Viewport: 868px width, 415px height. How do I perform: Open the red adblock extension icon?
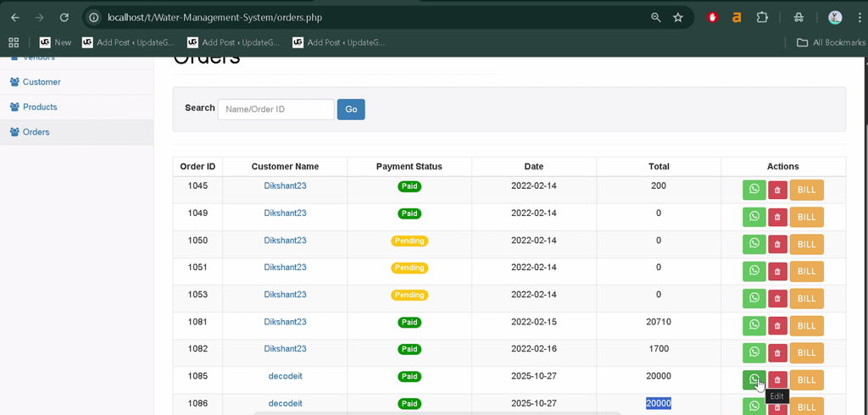712,18
